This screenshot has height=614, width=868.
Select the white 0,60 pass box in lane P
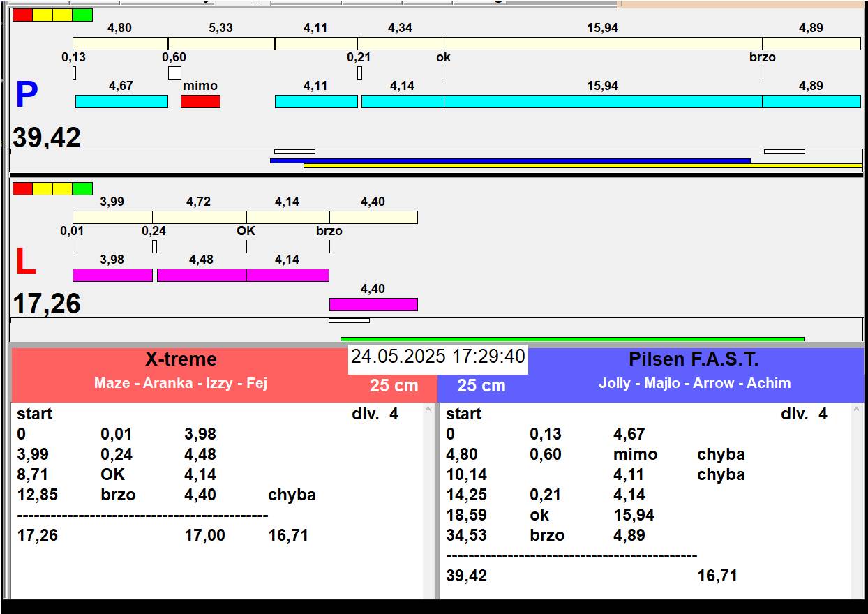tap(174, 73)
